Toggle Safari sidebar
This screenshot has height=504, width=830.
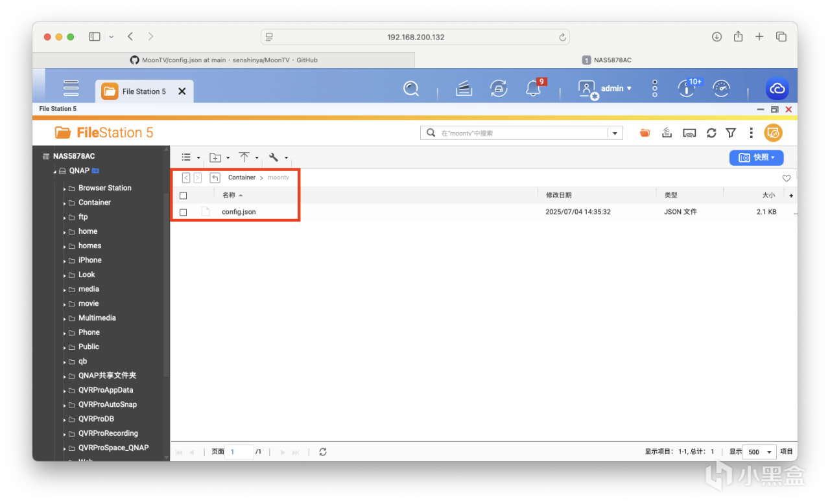pos(95,37)
